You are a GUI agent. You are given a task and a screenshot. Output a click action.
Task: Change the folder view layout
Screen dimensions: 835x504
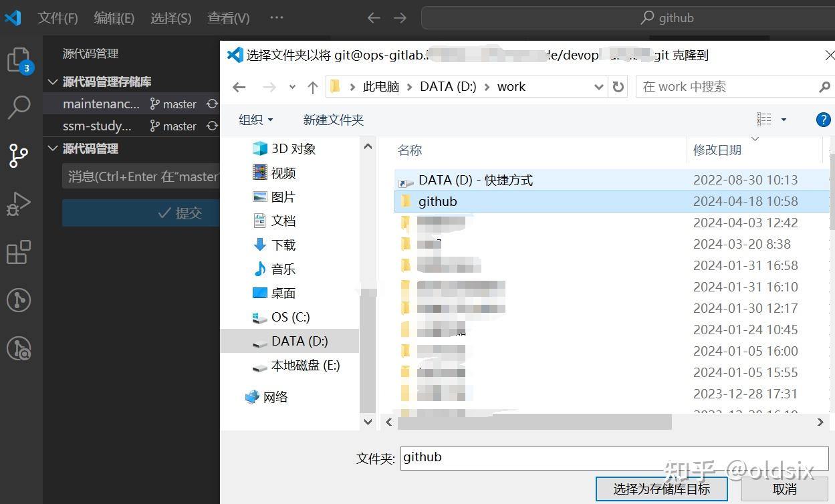click(x=764, y=118)
